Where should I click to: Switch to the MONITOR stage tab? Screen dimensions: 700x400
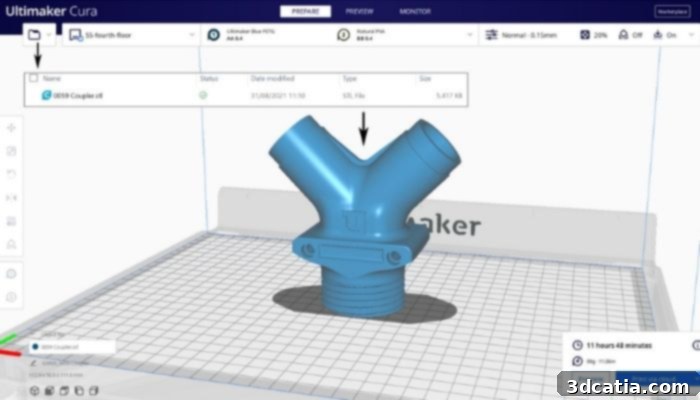[415, 12]
